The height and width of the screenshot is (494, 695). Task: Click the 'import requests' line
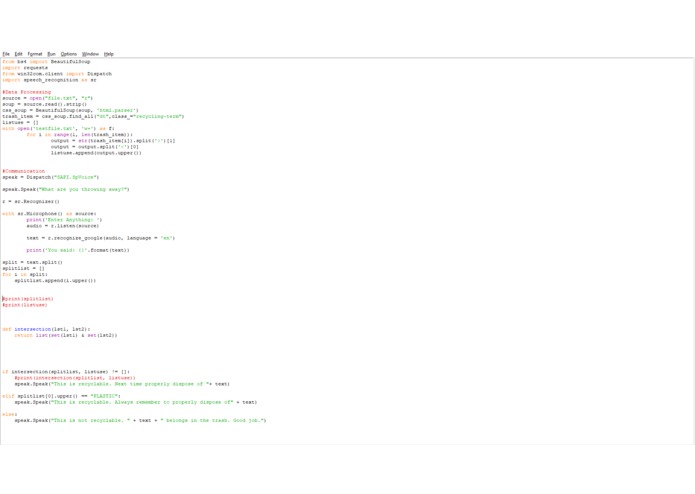tap(25, 68)
